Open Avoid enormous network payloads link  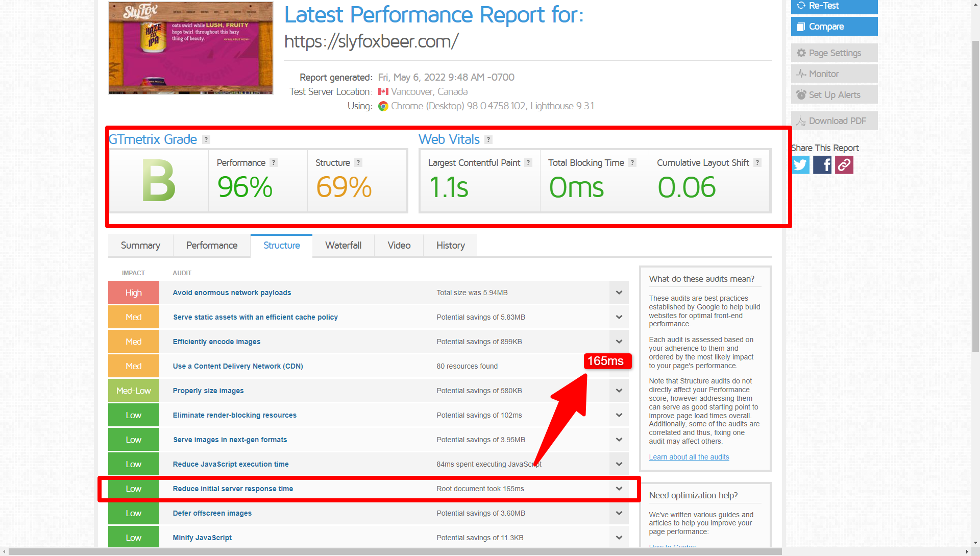click(x=232, y=293)
